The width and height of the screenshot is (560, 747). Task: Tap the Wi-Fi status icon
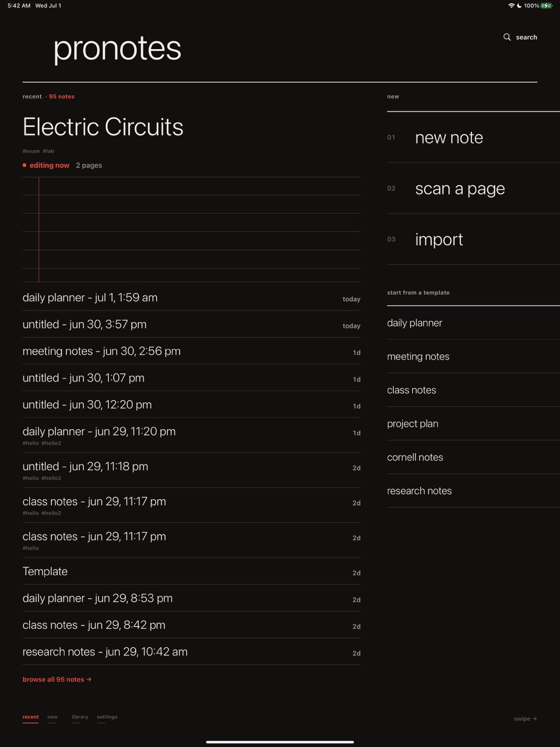pos(511,6)
